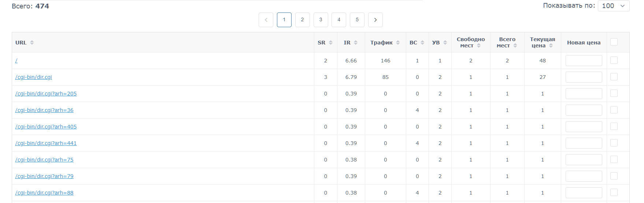Switch to page 5
This screenshot has width=644, height=203.
[x=357, y=20]
